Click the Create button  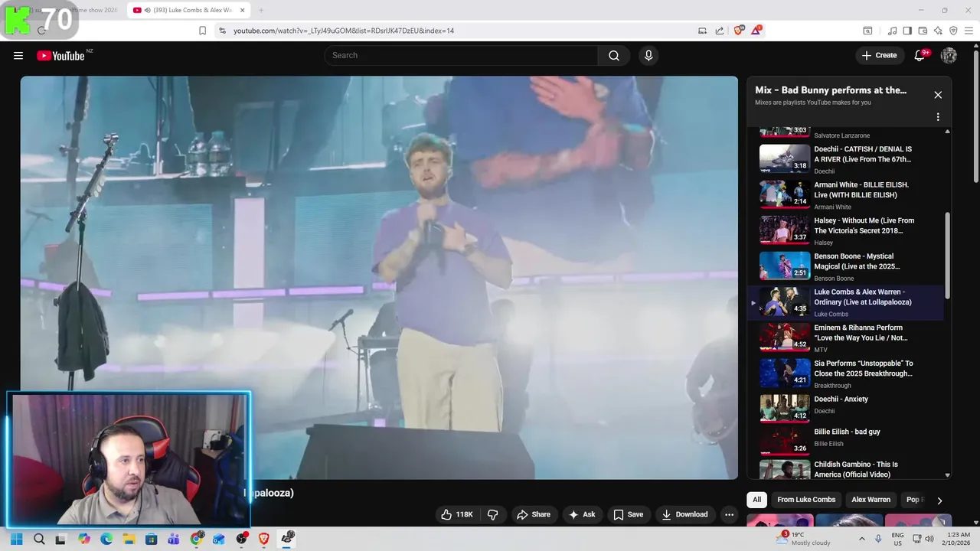[879, 55]
